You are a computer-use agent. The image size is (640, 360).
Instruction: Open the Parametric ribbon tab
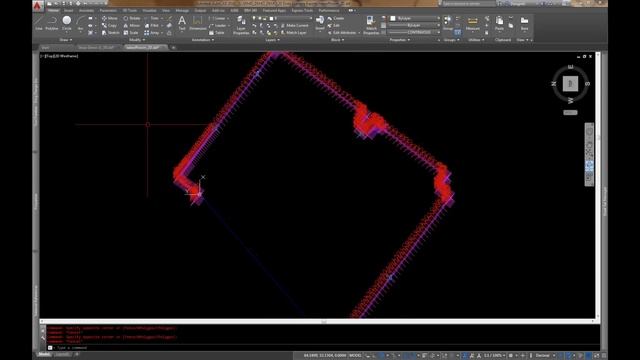pyautogui.click(x=108, y=11)
